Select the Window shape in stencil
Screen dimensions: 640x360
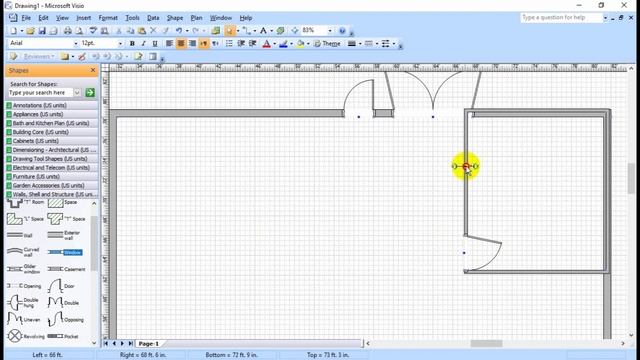pos(65,252)
